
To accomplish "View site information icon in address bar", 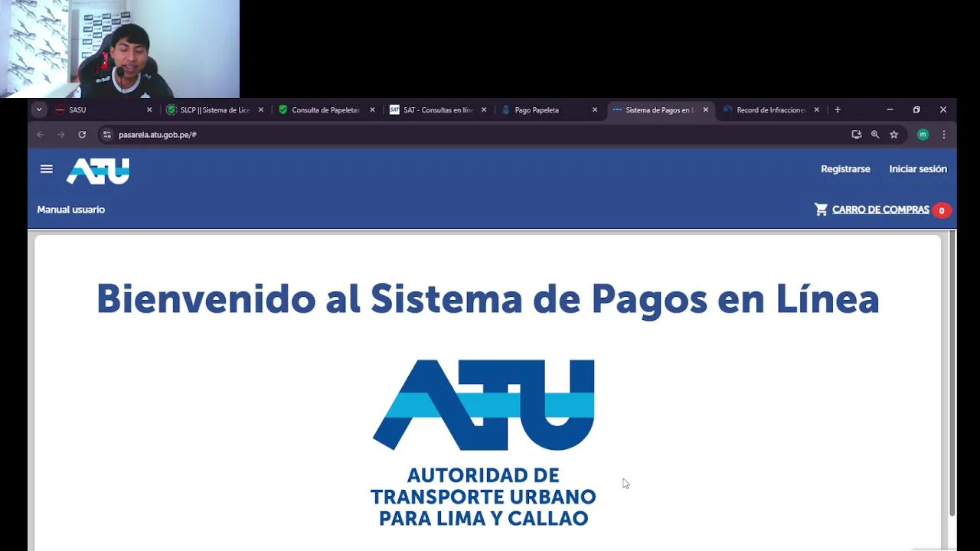I will [107, 135].
